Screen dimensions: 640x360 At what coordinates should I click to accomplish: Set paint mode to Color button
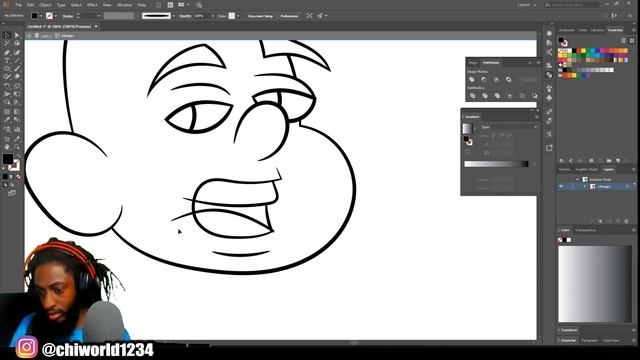(5, 177)
